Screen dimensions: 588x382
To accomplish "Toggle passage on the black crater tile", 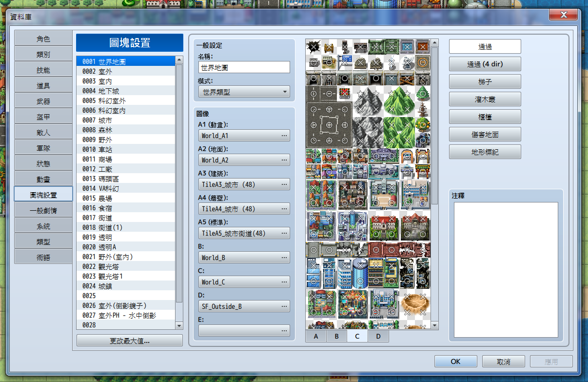I will point(314,47).
